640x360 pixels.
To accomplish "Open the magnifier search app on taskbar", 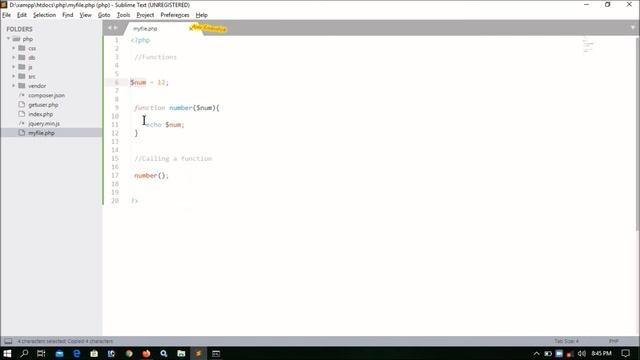I will click(164, 353).
